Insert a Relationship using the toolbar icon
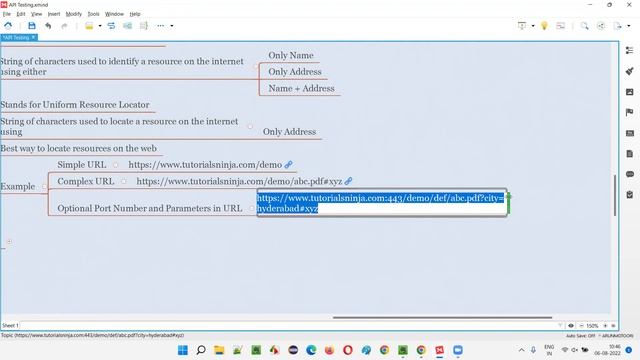Image resolution: width=640 pixels, height=360 pixels. [111, 26]
